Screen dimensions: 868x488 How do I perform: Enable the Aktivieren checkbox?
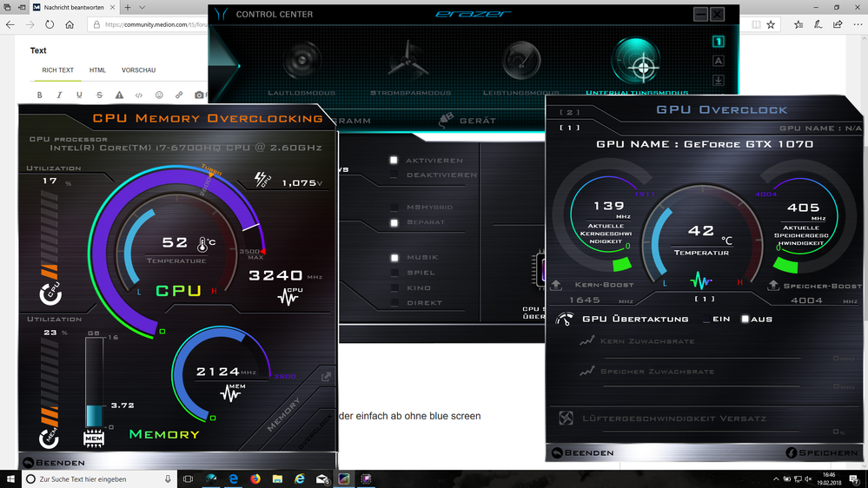[394, 161]
